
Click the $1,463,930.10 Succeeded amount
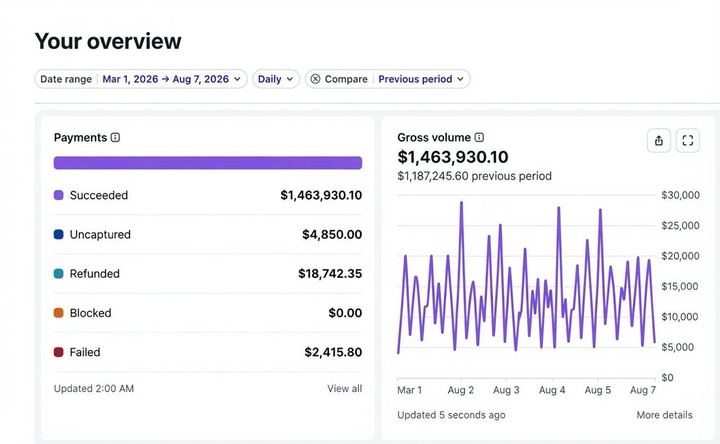click(321, 195)
